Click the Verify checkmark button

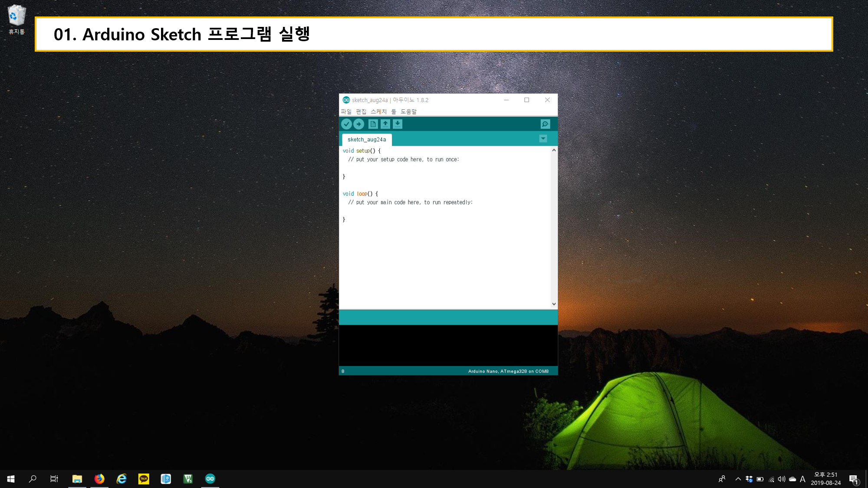coord(346,124)
